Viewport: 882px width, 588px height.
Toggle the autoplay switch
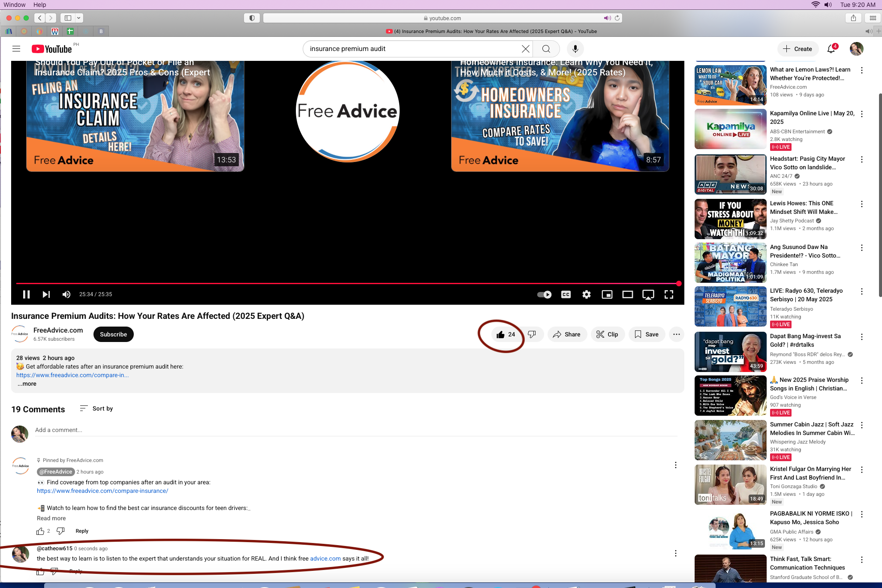545,294
